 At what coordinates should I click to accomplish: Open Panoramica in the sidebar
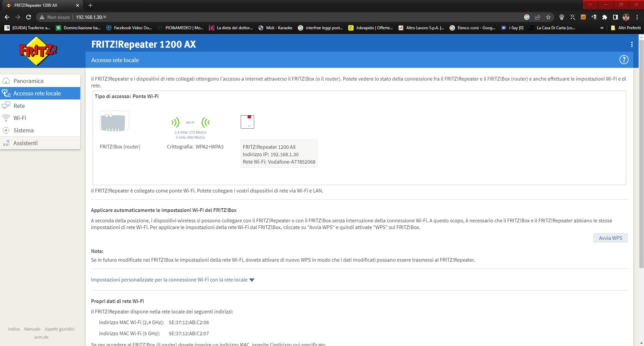click(40, 81)
